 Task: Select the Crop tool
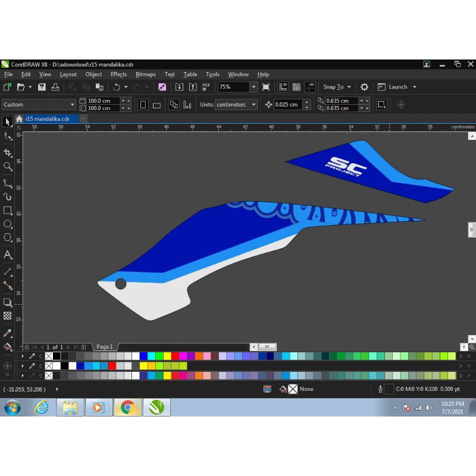click(7, 151)
